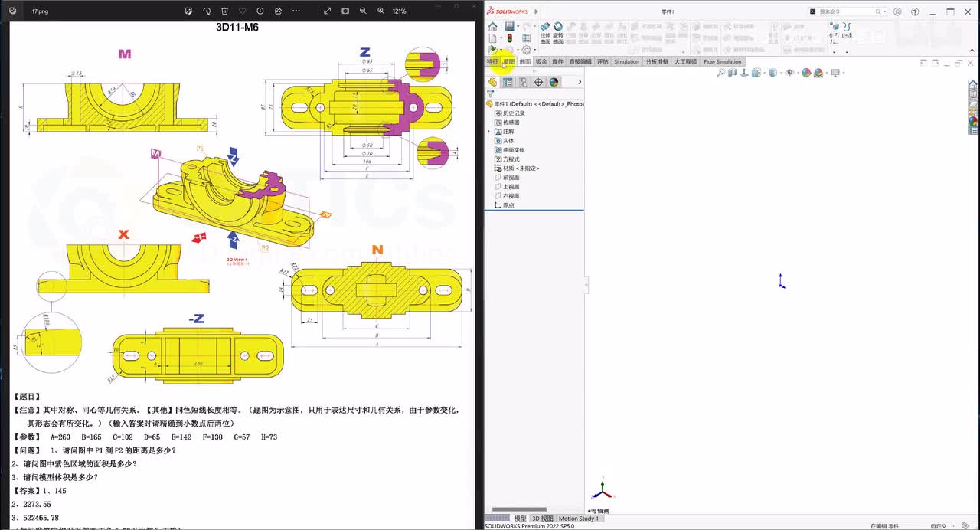Select 历史记录 in the feature tree

click(510, 113)
